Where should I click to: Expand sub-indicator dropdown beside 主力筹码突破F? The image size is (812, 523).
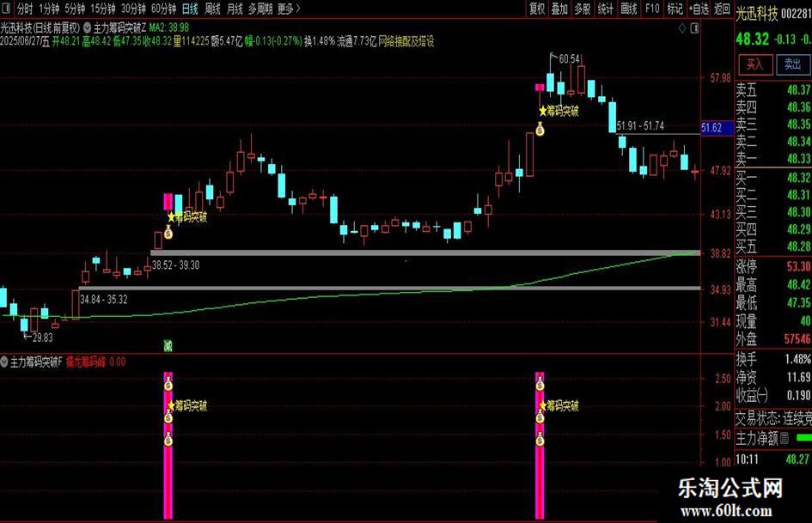(x=4, y=362)
